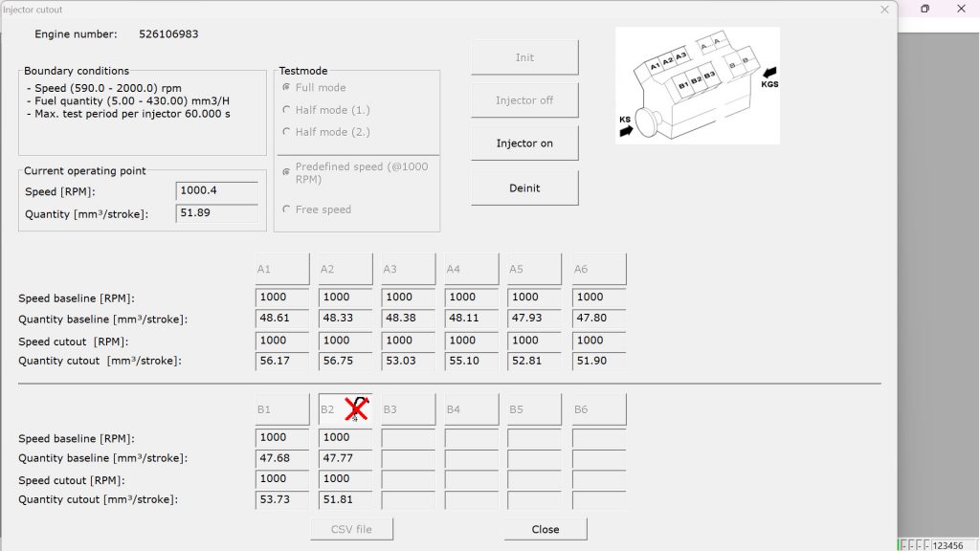Click the Close button at bottom
Screen dimensions: 980x551
tap(546, 529)
